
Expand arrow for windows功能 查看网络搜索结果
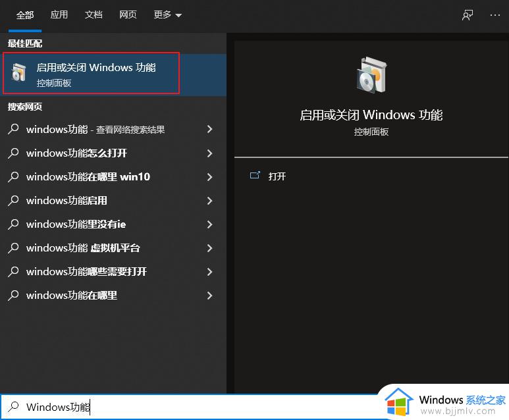click(209, 129)
